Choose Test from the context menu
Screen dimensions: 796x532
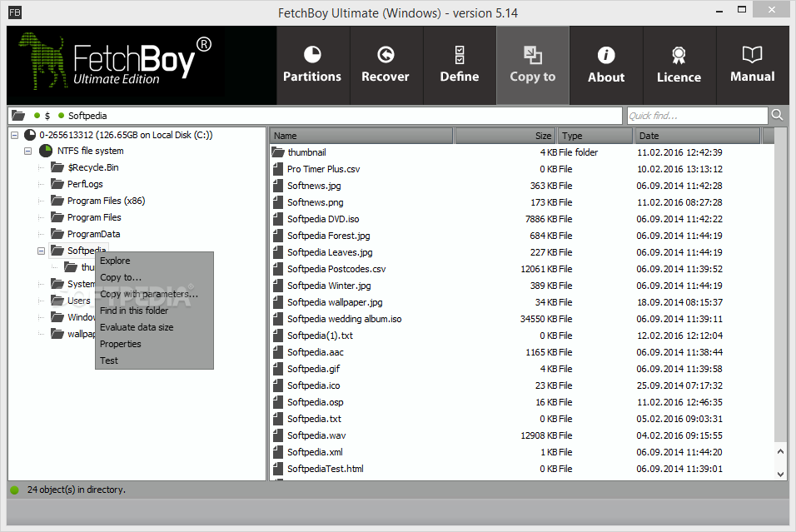pos(154,360)
